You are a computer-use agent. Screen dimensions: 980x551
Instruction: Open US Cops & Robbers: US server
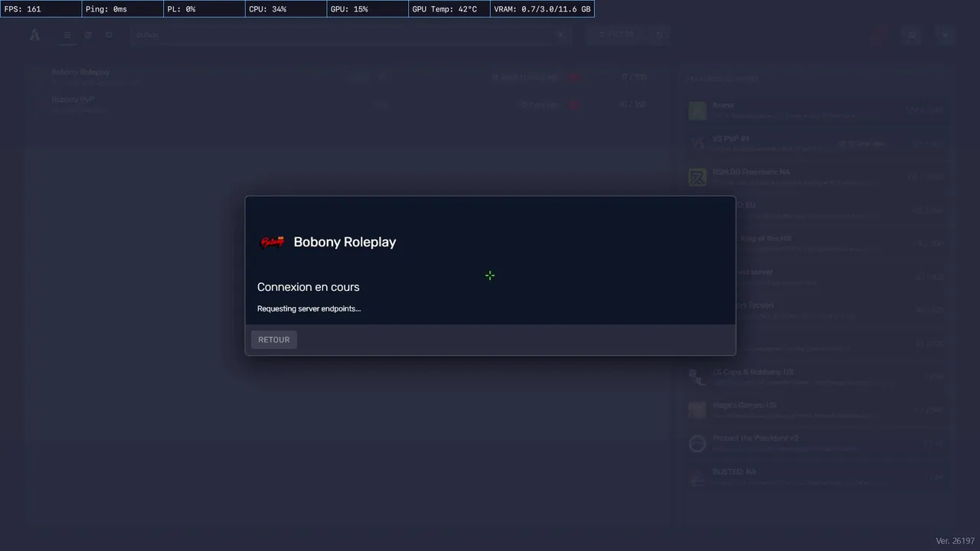point(818,377)
